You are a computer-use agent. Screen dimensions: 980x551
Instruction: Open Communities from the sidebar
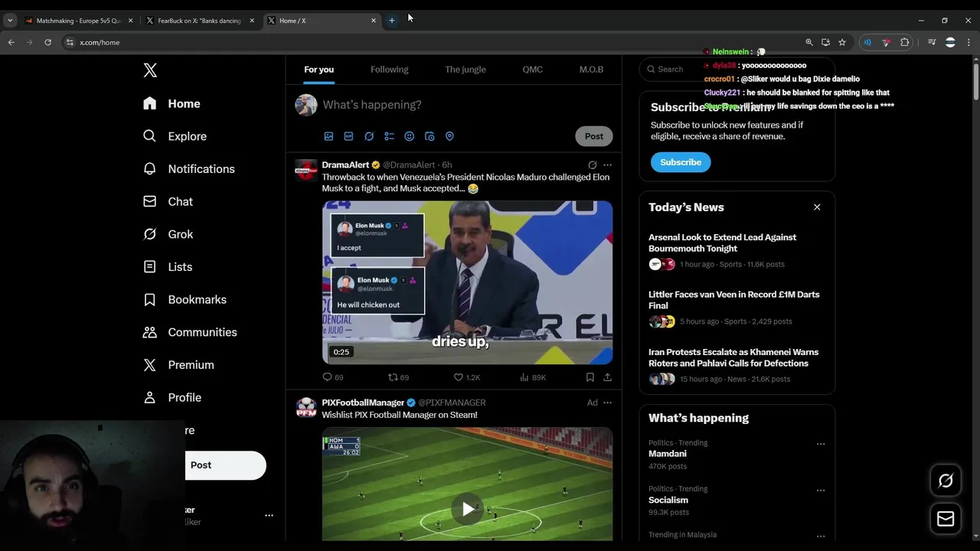click(x=190, y=332)
